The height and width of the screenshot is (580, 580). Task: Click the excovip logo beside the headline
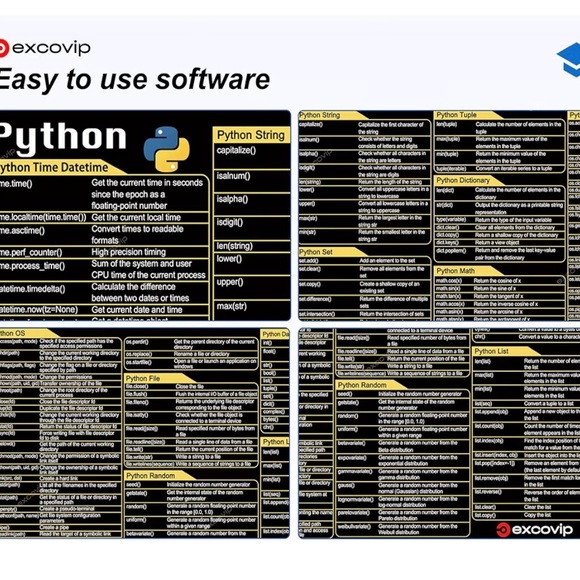44,48
